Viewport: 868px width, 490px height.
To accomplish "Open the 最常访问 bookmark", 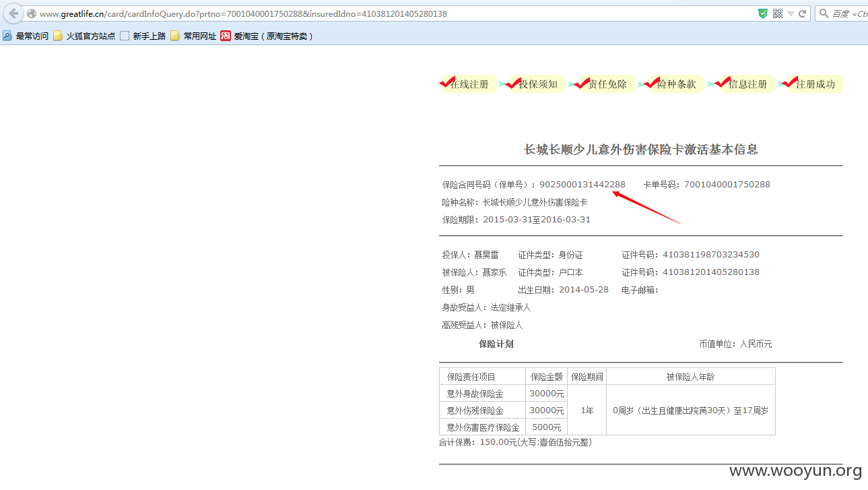I will click(x=26, y=36).
